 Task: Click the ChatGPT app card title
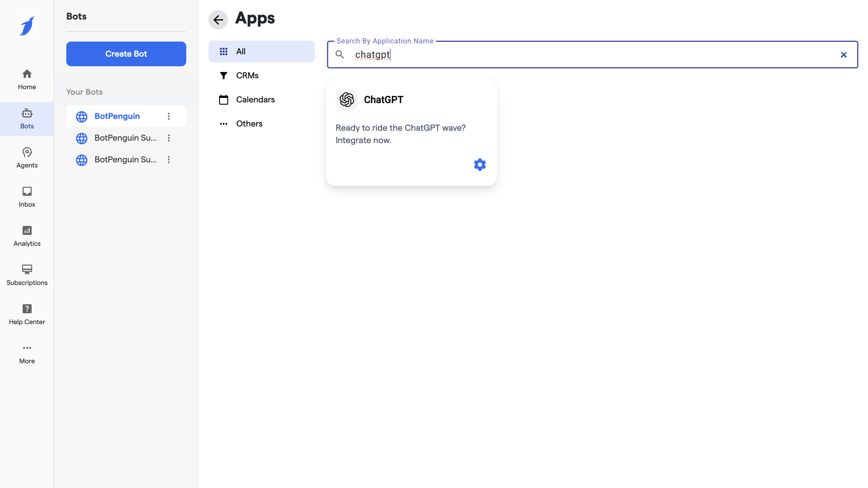[x=383, y=100]
